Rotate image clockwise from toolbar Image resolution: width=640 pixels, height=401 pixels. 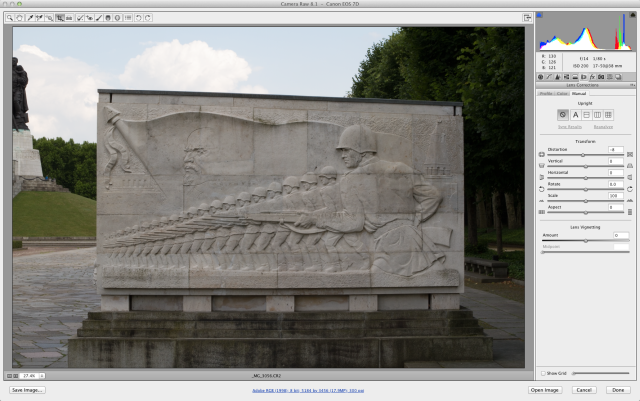[x=148, y=18]
